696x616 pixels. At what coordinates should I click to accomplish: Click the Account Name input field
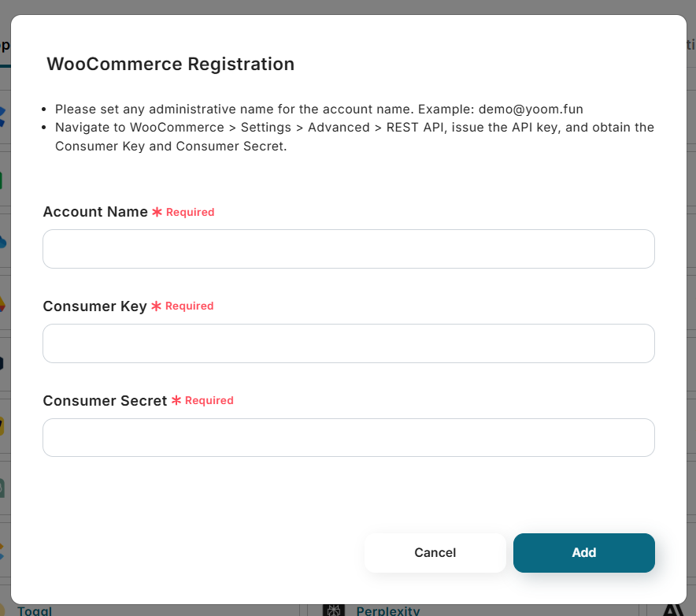(348, 249)
